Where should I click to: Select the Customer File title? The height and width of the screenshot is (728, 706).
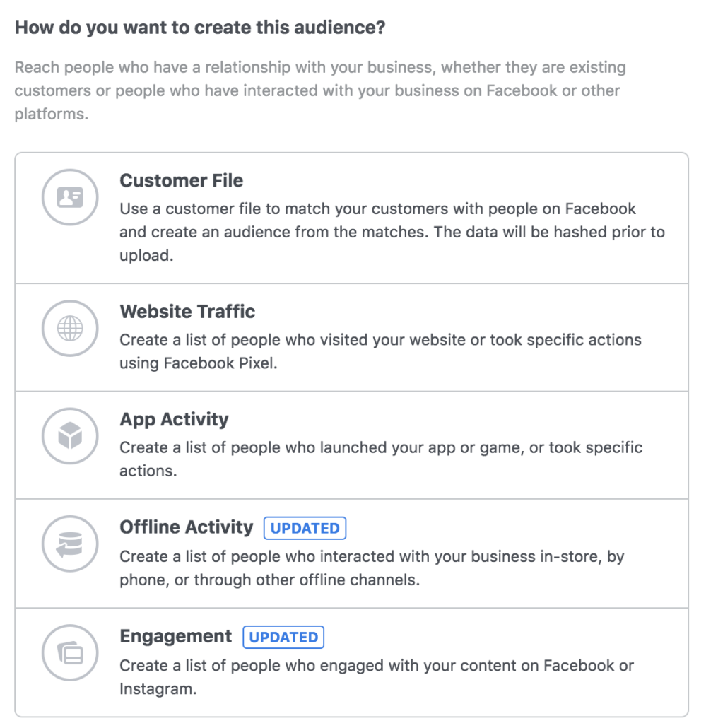[182, 181]
